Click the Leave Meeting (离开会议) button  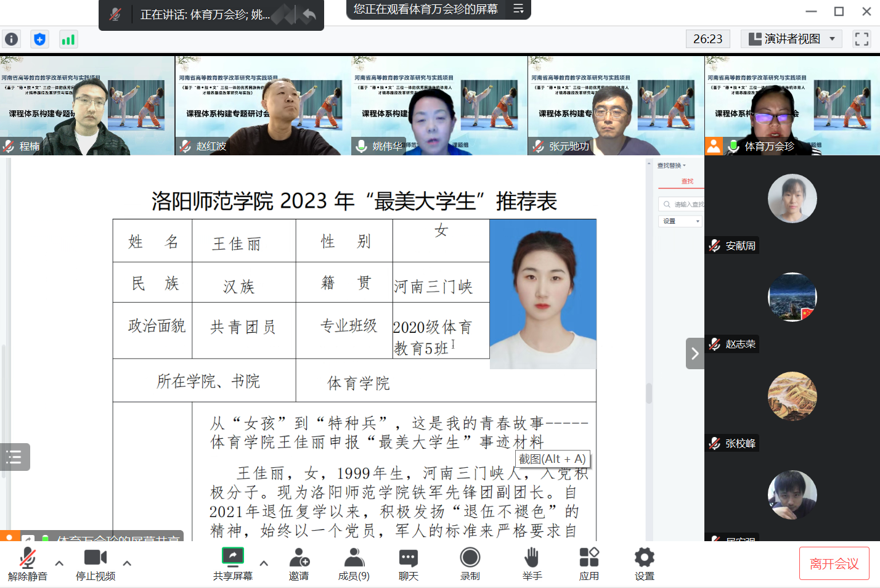pos(834,563)
